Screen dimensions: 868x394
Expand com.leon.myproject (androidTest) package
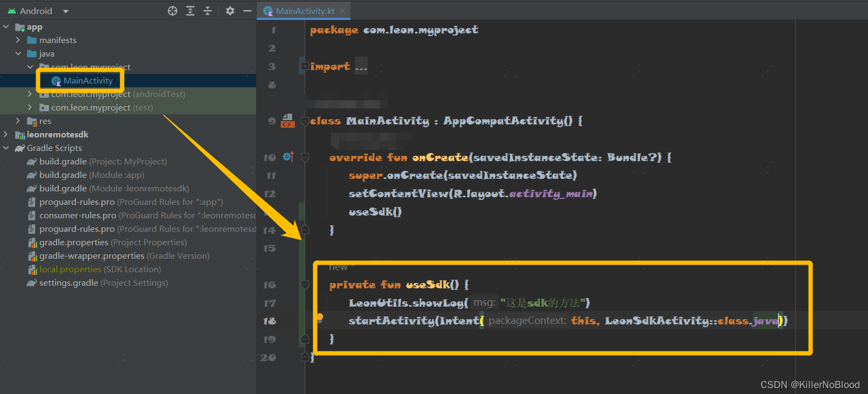(30, 94)
